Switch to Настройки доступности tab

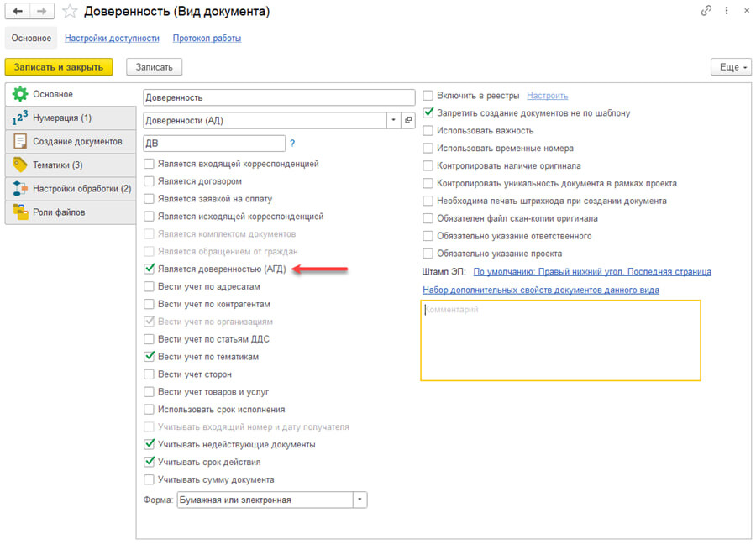[x=112, y=38]
